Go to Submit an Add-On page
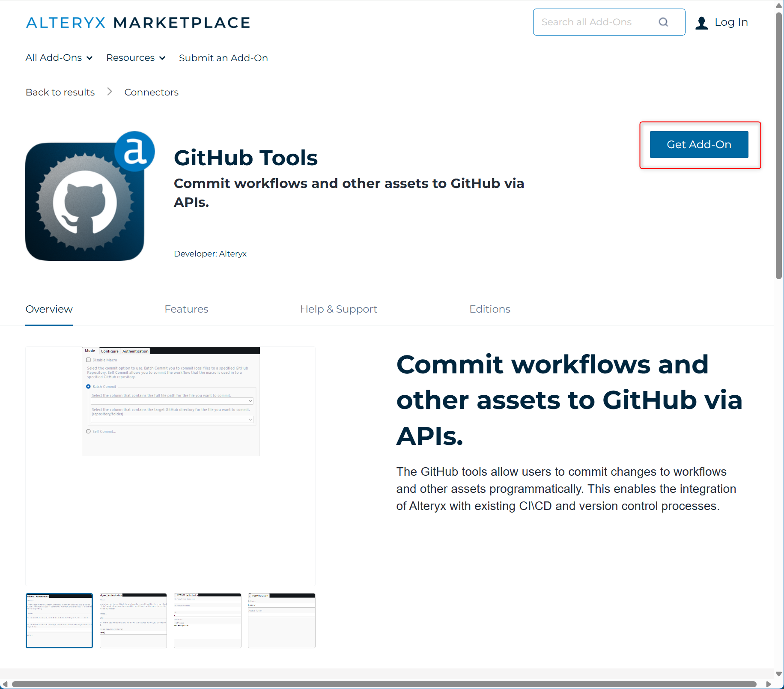The image size is (784, 689). (x=223, y=58)
